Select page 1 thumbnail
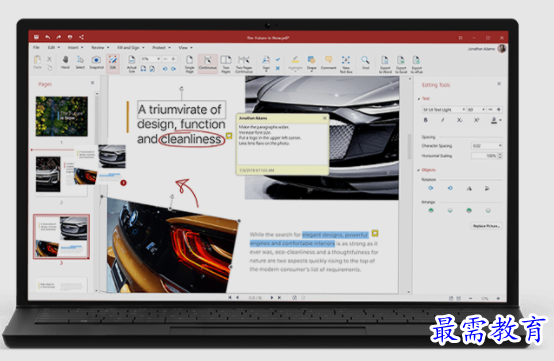 (x=61, y=116)
